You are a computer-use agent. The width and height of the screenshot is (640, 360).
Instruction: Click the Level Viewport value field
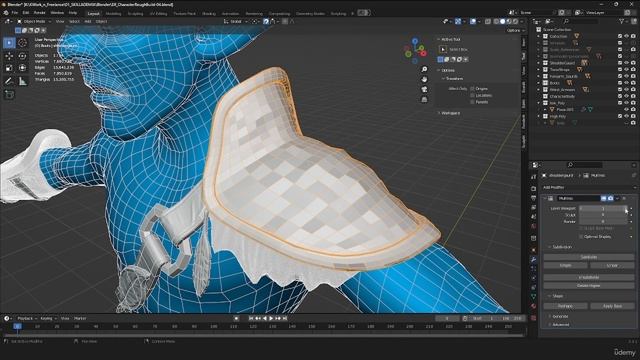[x=603, y=208]
